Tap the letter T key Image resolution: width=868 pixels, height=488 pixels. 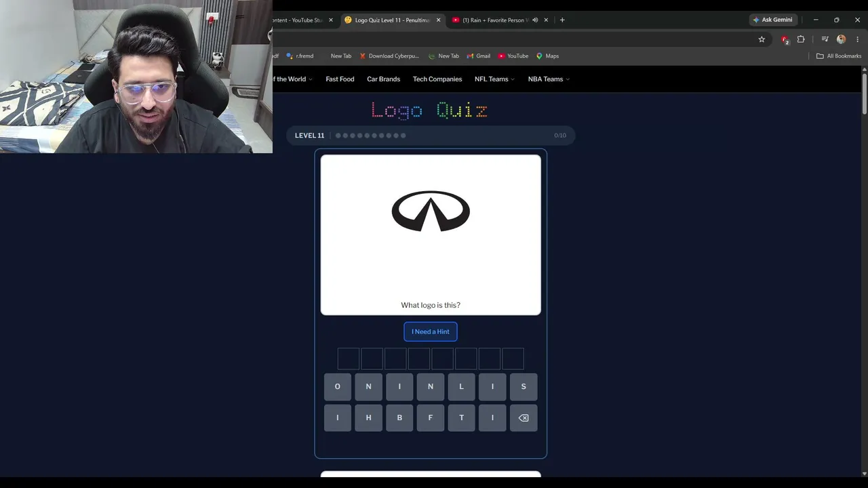click(462, 418)
